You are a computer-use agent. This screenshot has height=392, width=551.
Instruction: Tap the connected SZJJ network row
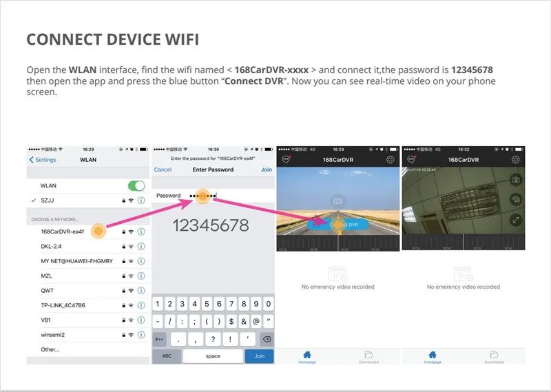88,200
